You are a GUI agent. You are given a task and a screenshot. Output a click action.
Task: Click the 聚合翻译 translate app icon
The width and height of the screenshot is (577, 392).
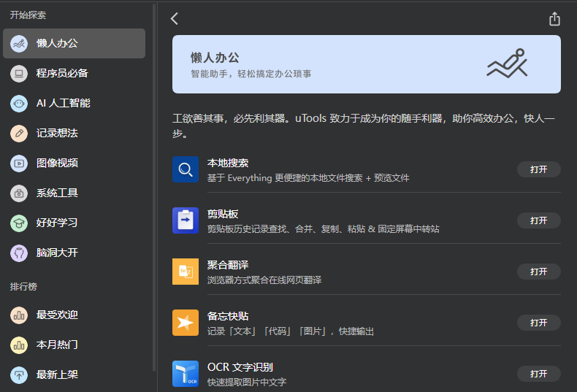[x=186, y=272]
